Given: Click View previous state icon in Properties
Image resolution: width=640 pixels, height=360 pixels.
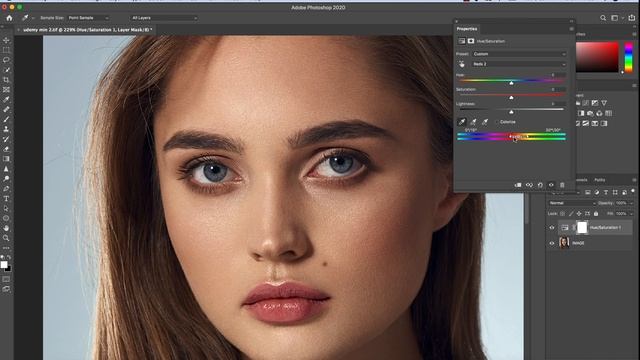Looking at the screenshot, I should [529, 185].
